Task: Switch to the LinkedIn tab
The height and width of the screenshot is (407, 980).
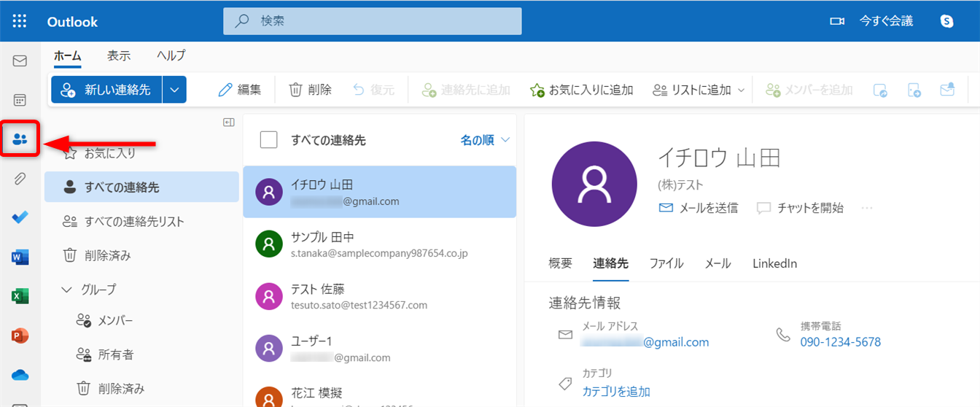Action: [x=774, y=263]
